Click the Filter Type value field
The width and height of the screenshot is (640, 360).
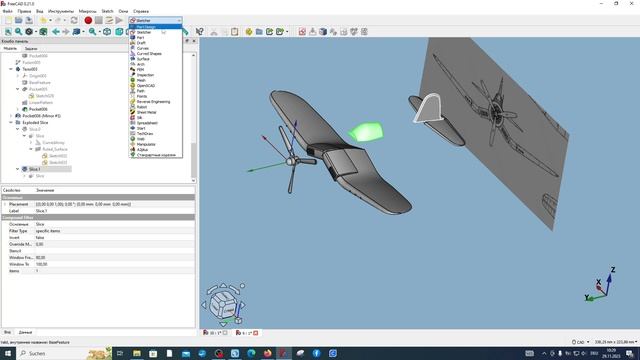(114, 231)
